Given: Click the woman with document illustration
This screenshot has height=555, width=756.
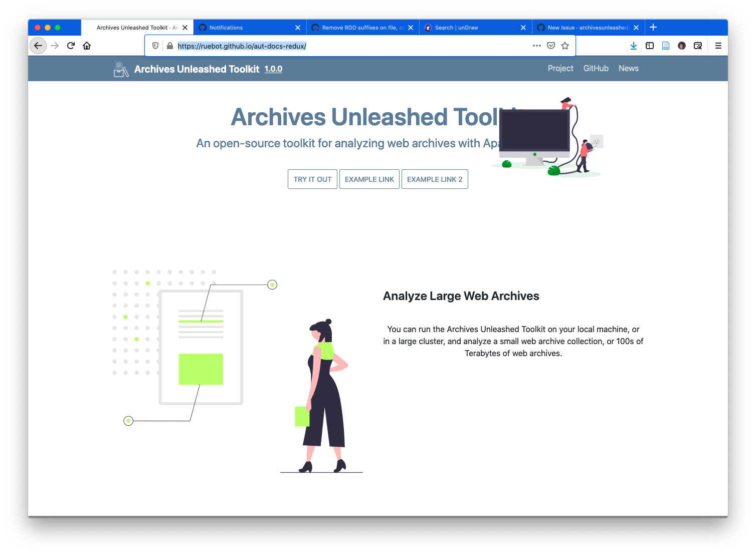Looking at the screenshot, I should [238, 372].
